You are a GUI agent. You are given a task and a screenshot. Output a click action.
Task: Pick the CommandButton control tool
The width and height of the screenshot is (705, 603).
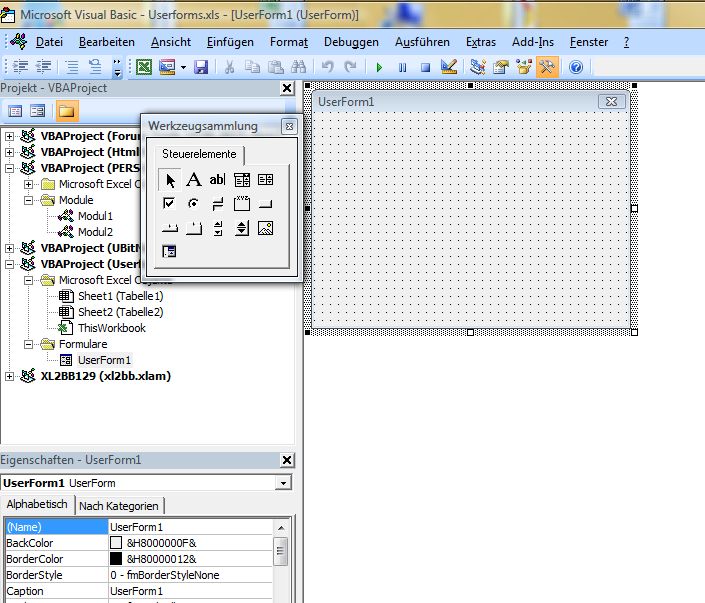click(x=266, y=205)
